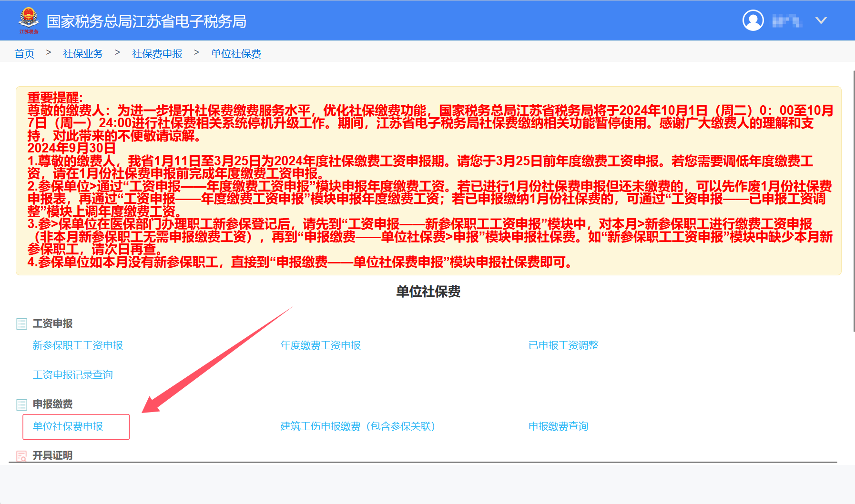Click the Jiangsu tax bureau emblem logo
Viewport: 855px width, 504px height.
pyautogui.click(x=29, y=19)
